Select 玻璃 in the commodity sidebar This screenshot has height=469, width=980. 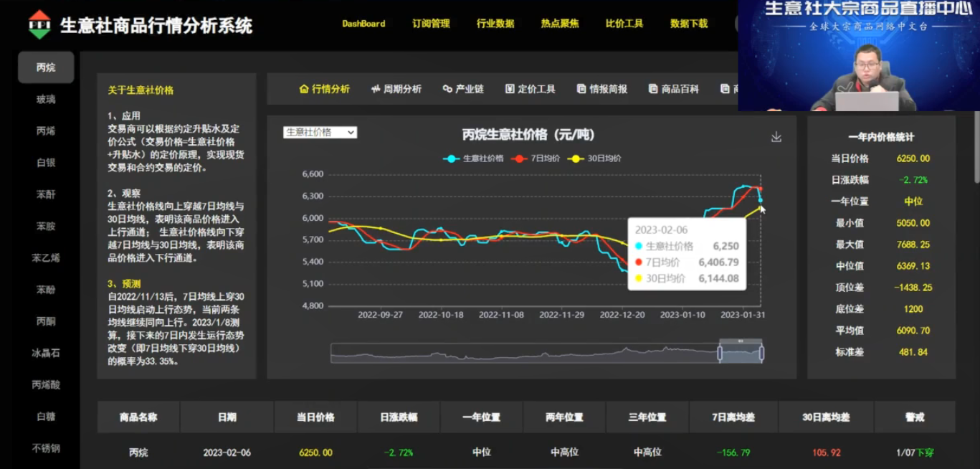(46, 99)
